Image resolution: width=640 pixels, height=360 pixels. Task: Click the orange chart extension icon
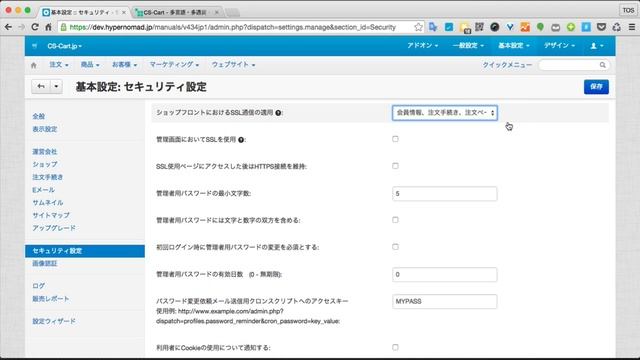pyautogui.click(x=525, y=27)
